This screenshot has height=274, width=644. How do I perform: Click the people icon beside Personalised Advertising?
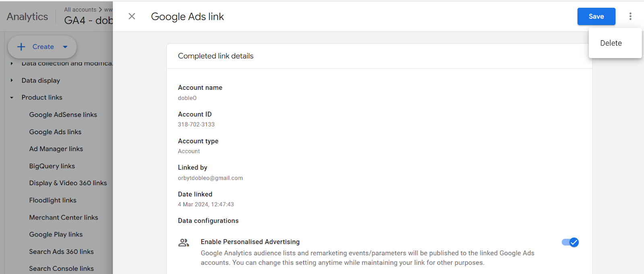coord(184,243)
